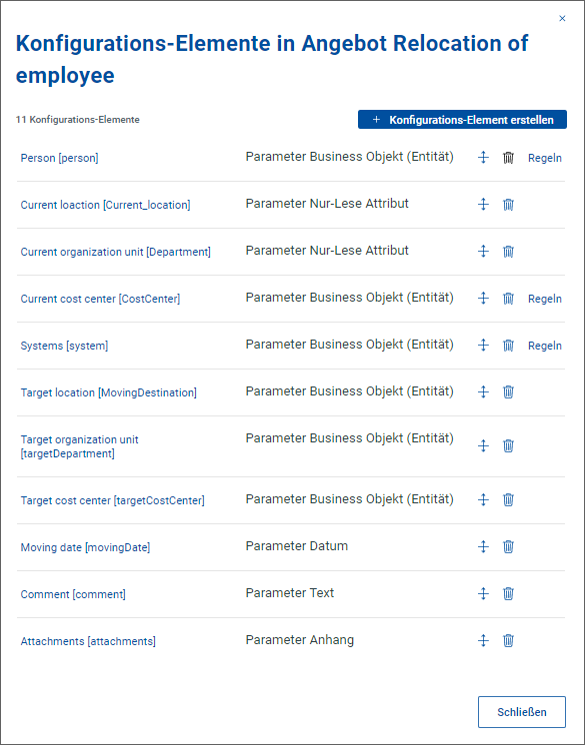Open Regeln for the Person row
Viewport: 585px width, 745px height.
545,158
